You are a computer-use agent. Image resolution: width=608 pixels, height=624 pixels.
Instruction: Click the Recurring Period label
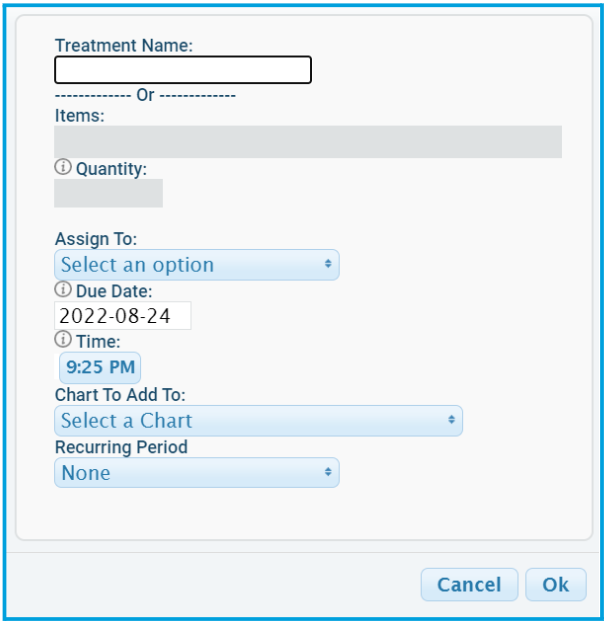[121, 447]
